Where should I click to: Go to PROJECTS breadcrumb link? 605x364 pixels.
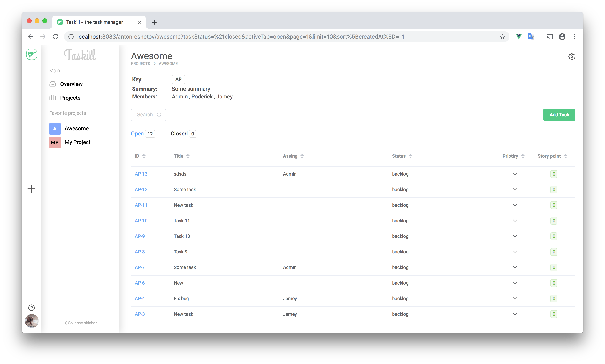(x=141, y=63)
